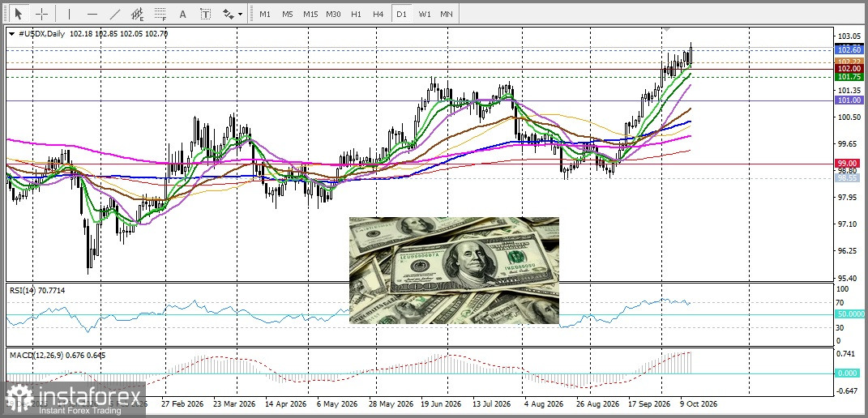The image size is (868, 418).
Task: Activate the crosshair tool
Action: (x=41, y=14)
